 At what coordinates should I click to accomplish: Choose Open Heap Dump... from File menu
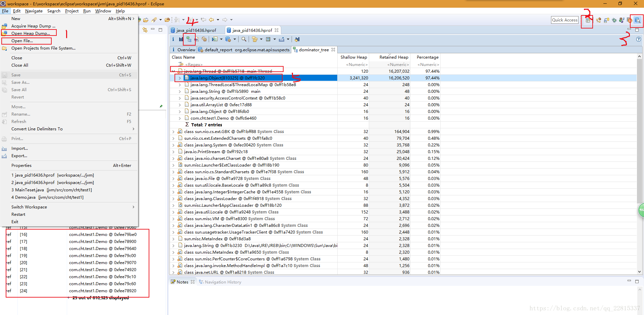tap(31, 33)
